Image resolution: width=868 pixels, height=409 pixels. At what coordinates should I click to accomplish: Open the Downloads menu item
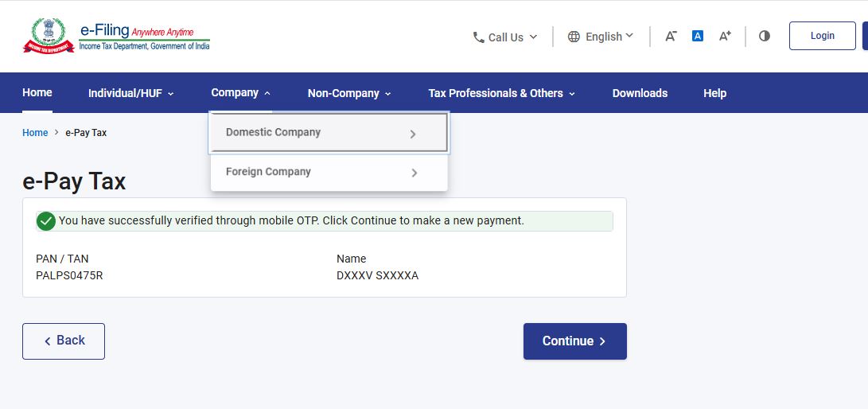(640, 93)
